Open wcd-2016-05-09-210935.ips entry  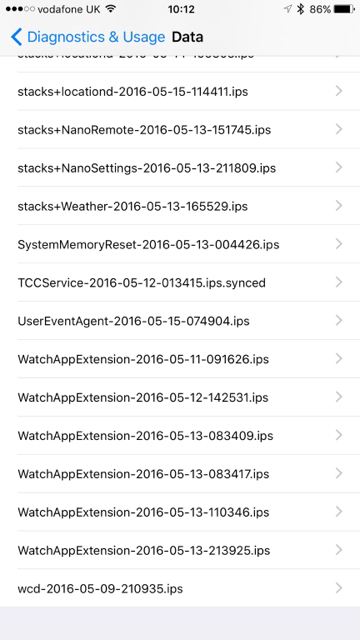click(180, 588)
